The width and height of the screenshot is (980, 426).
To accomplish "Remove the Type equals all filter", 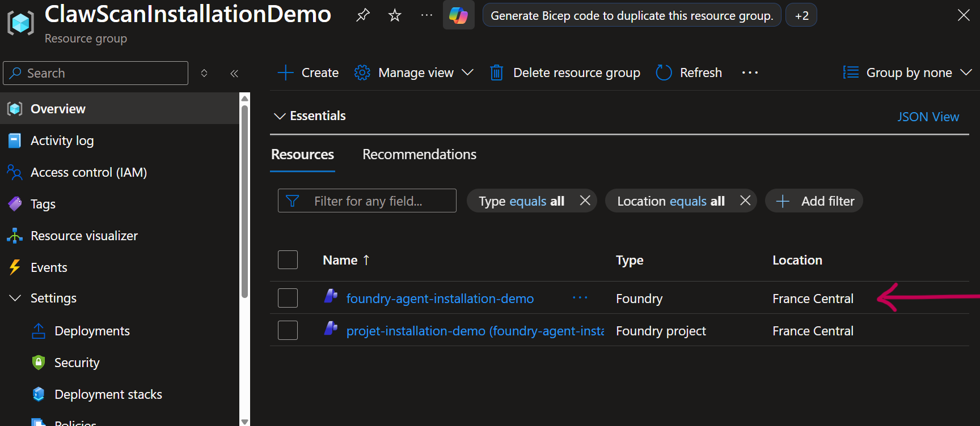I will [x=585, y=201].
